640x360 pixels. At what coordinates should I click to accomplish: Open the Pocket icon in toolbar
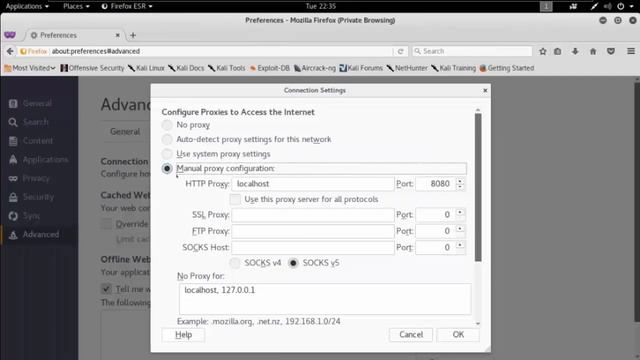tap(611, 51)
